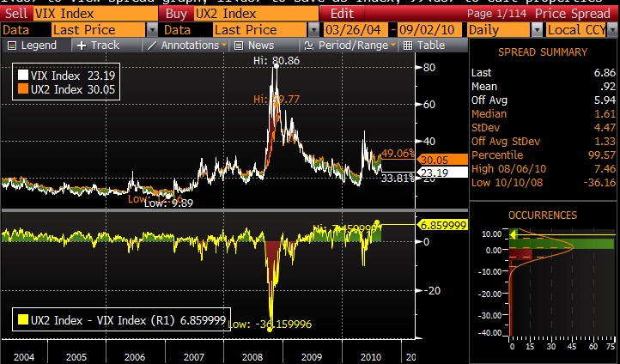
Task: Open the Table grid icon
Action: pyautogui.click(x=407, y=45)
